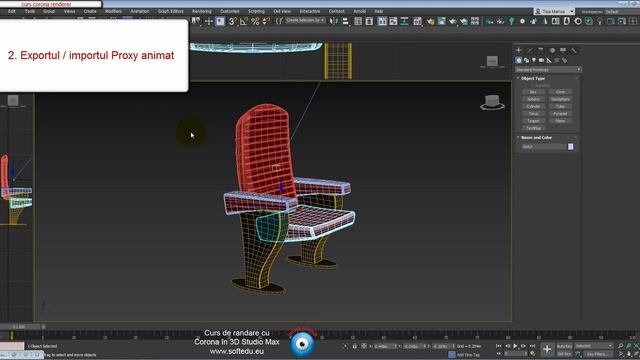Open the Rendering menu

[x=202, y=11]
